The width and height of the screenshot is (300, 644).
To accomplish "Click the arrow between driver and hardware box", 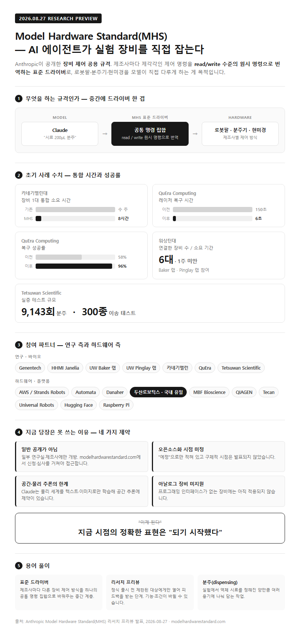I will point(195,134).
